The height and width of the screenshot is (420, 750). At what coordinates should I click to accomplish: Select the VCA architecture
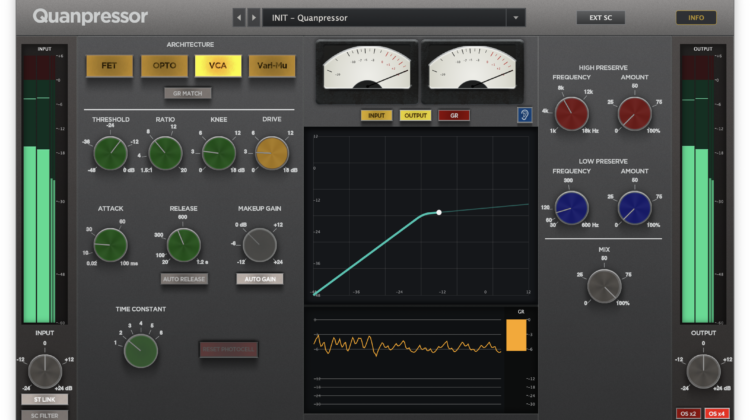coord(218,66)
